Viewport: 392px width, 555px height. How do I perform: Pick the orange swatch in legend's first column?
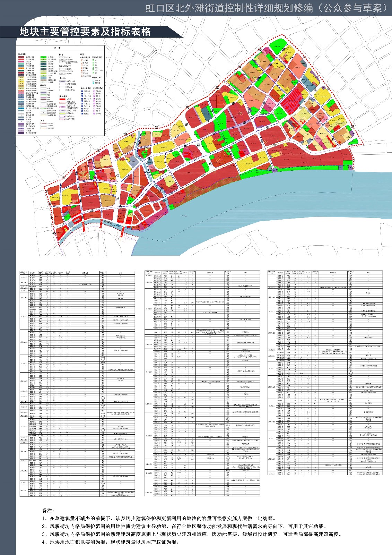[21, 68]
